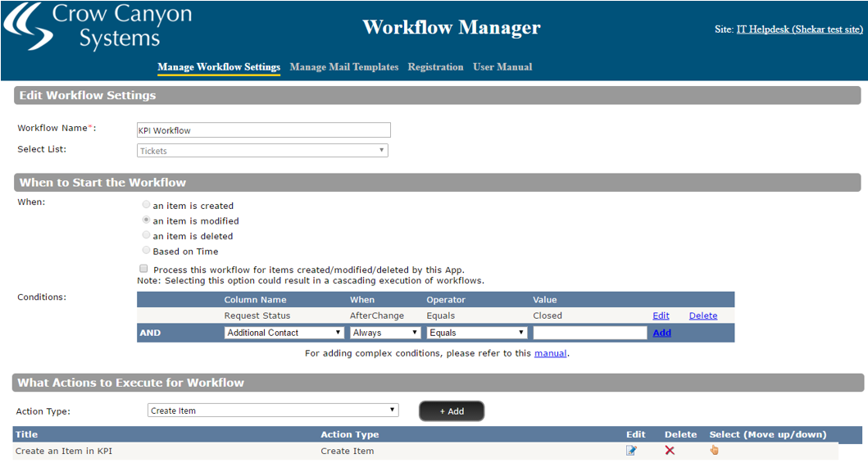Click Delete link for Request Status condition
868x472 pixels.
click(703, 315)
